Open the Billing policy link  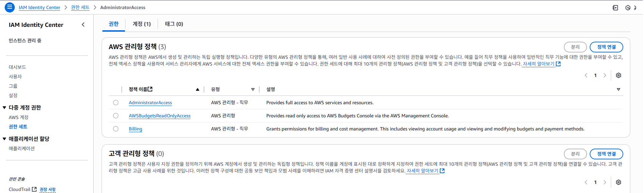click(136, 129)
